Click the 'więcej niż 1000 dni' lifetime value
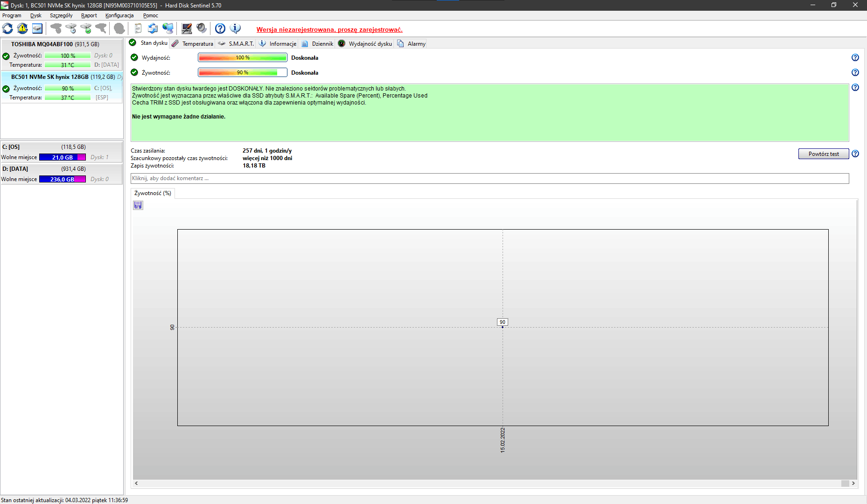 point(267,158)
